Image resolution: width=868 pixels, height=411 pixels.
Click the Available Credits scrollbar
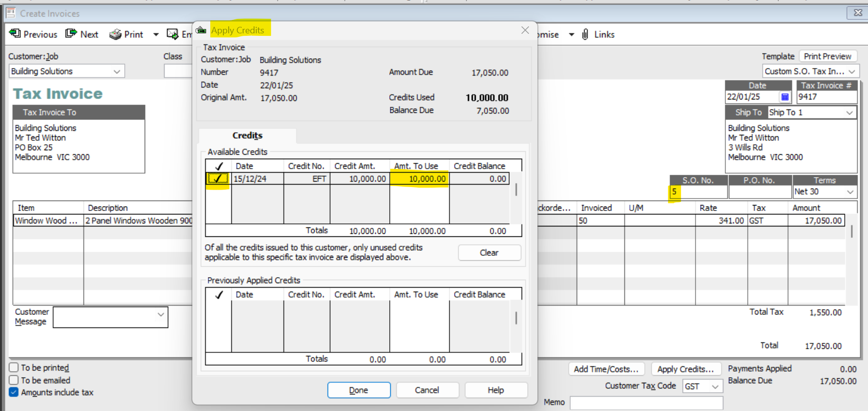pyautogui.click(x=516, y=190)
